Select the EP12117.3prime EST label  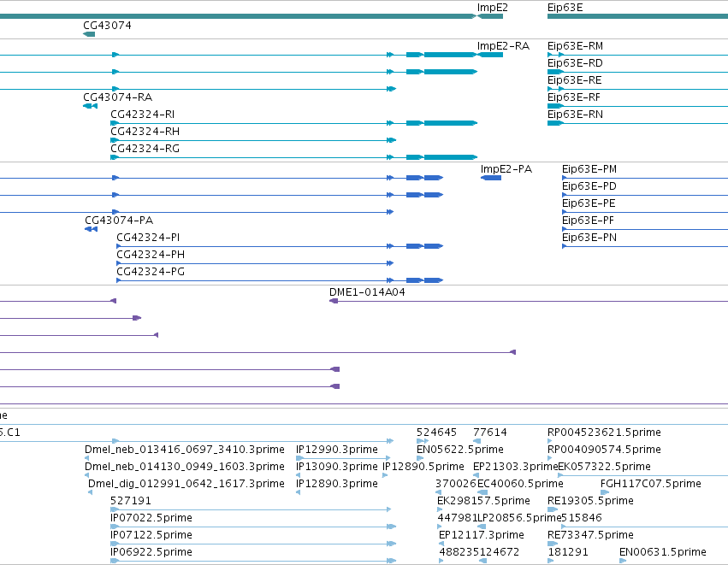tap(482, 536)
